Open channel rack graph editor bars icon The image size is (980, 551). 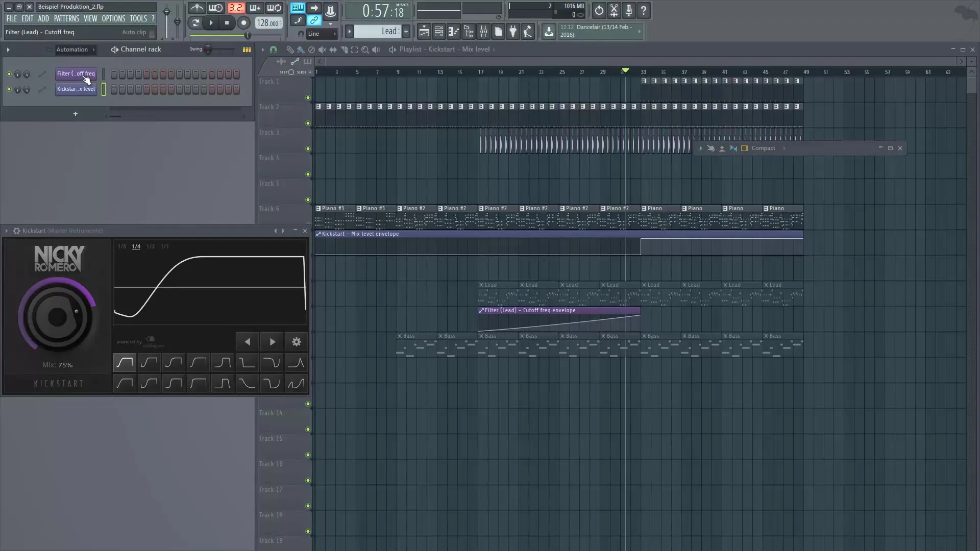click(x=247, y=49)
